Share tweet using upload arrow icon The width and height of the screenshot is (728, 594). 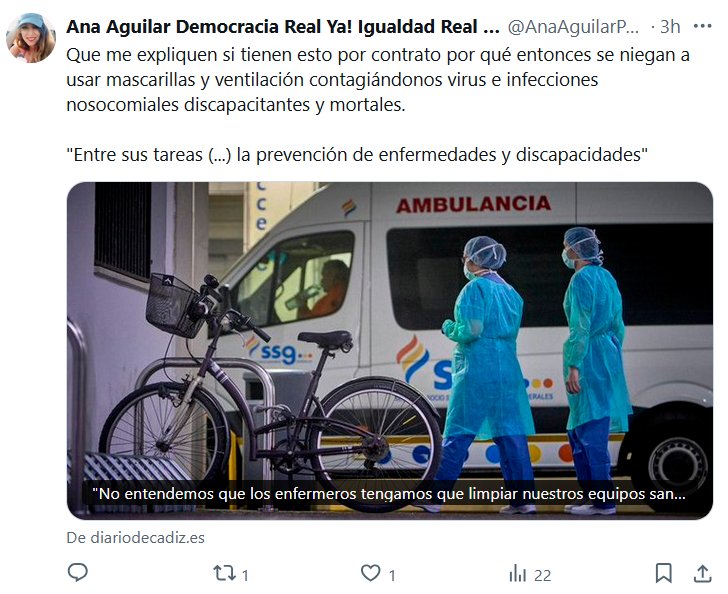[x=702, y=573]
